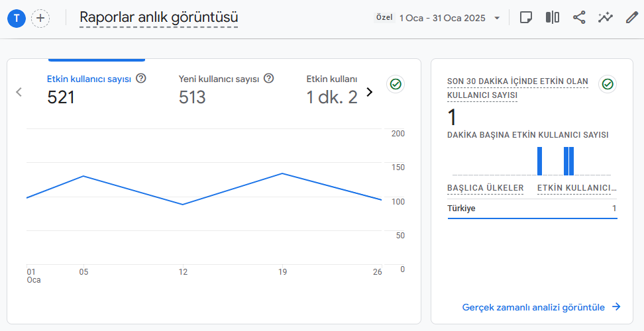Open help icon next to Etkin kullanıcı sayısı
This screenshot has width=644, height=331.
pos(141,78)
